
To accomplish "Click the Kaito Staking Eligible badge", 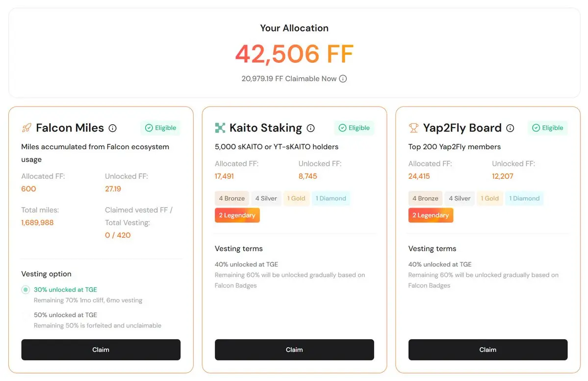I will click(x=354, y=128).
